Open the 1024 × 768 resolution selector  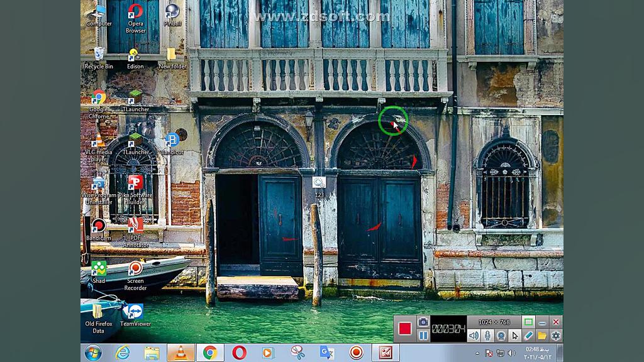[494, 322]
